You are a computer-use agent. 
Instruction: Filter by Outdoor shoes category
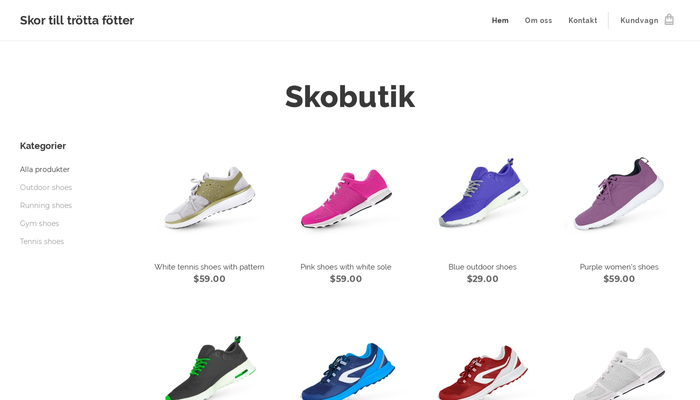(46, 188)
